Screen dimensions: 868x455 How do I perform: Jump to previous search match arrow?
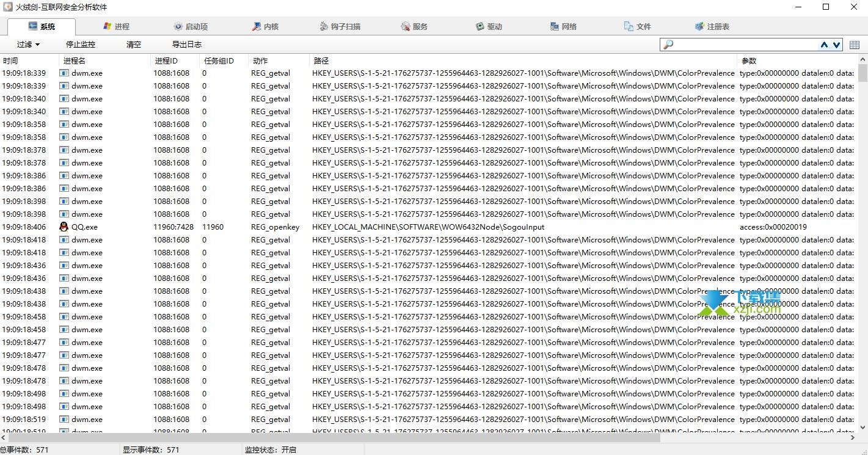click(825, 45)
